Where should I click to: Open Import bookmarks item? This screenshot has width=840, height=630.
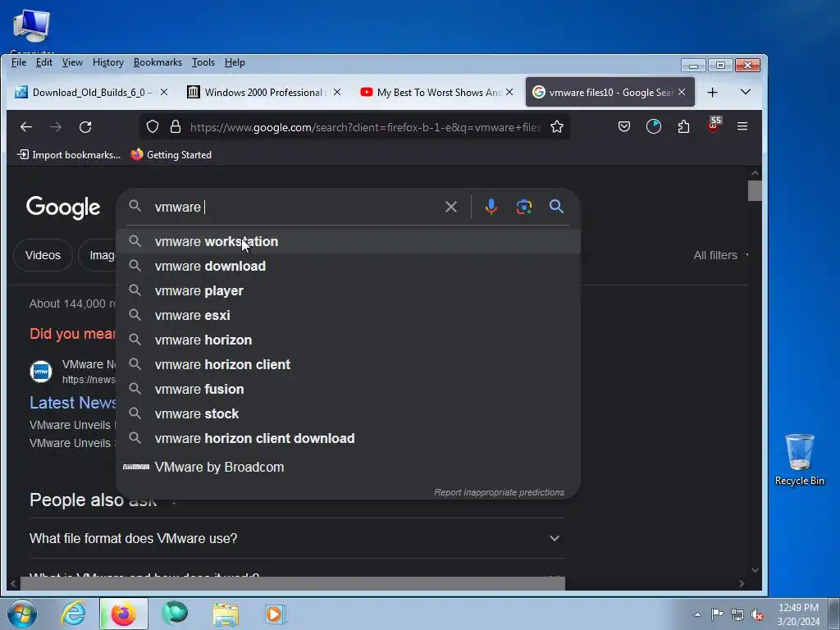coord(69,155)
